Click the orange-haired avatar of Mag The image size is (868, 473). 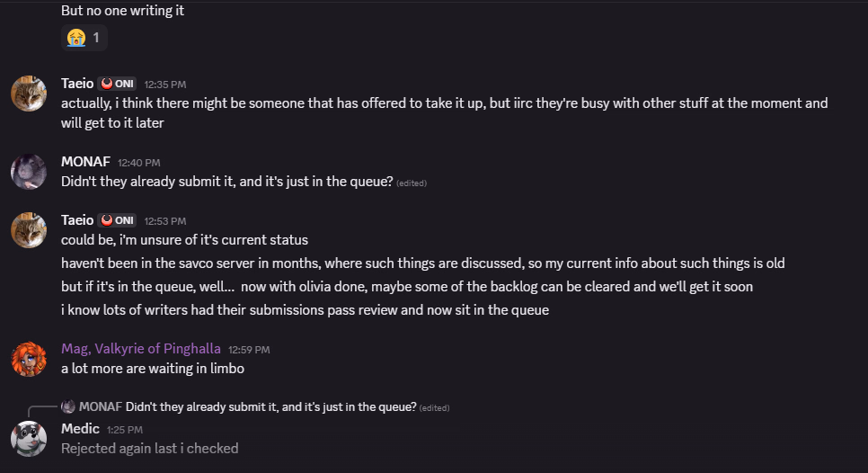29,359
